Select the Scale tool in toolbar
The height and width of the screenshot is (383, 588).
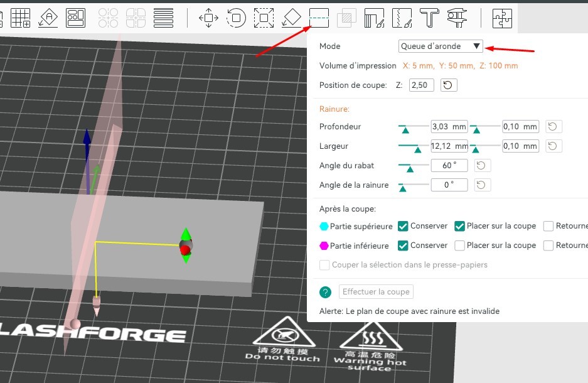point(264,18)
